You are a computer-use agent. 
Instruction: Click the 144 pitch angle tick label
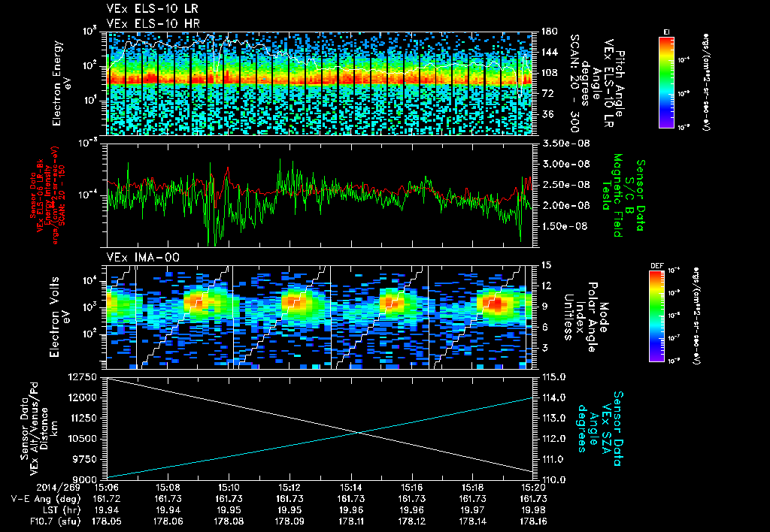pos(549,52)
